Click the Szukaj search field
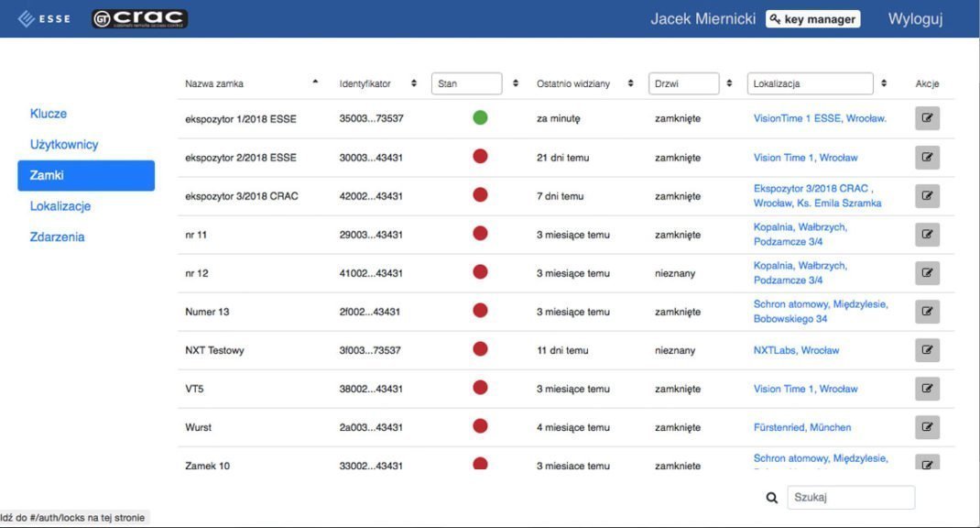The image size is (980, 528). click(x=850, y=498)
